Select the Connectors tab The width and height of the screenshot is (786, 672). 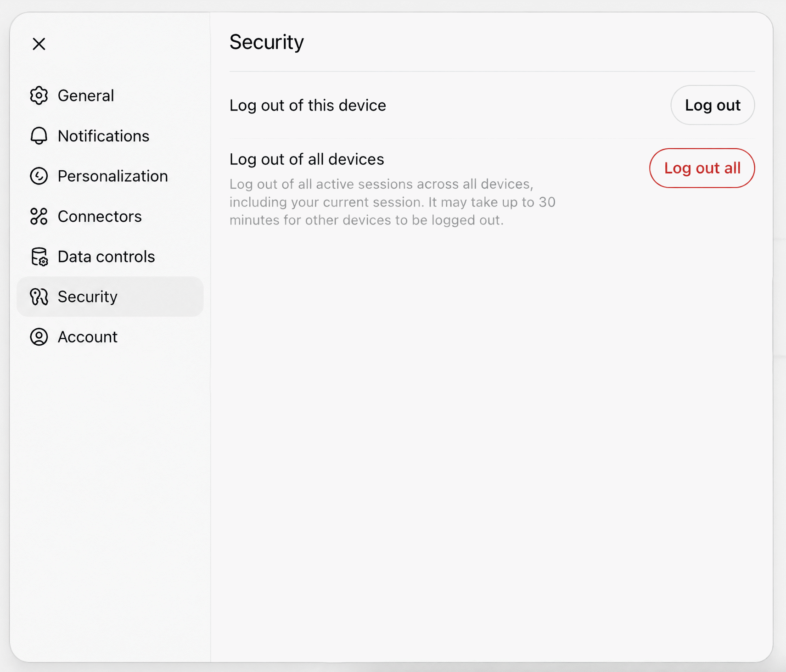pyautogui.click(x=110, y=216)
